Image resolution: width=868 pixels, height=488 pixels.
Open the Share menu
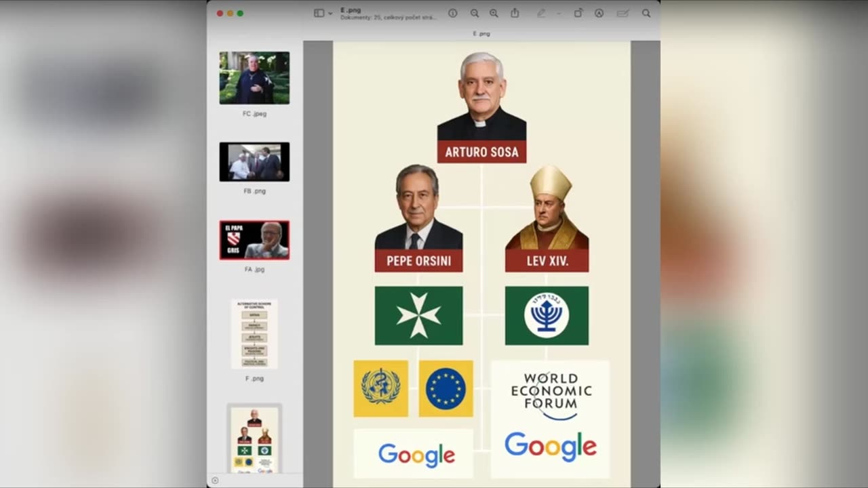[x=515, y=13]
